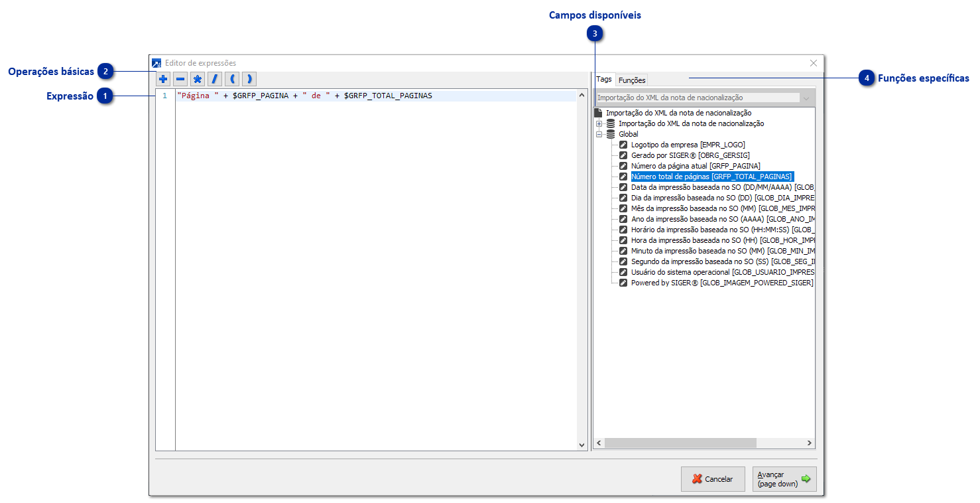980x503 pixels.
Task: Click the document icon of the root node
Action: tap(598, 113)
